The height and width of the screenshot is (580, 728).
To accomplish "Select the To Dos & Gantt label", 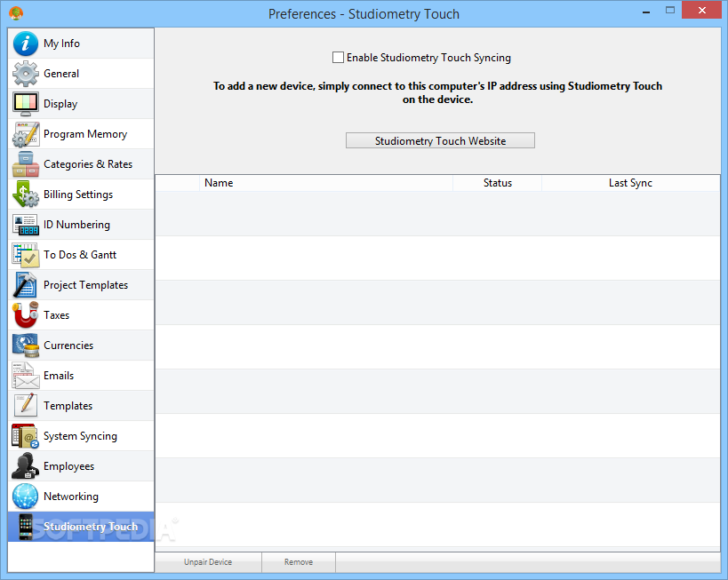I will [80, 255].
